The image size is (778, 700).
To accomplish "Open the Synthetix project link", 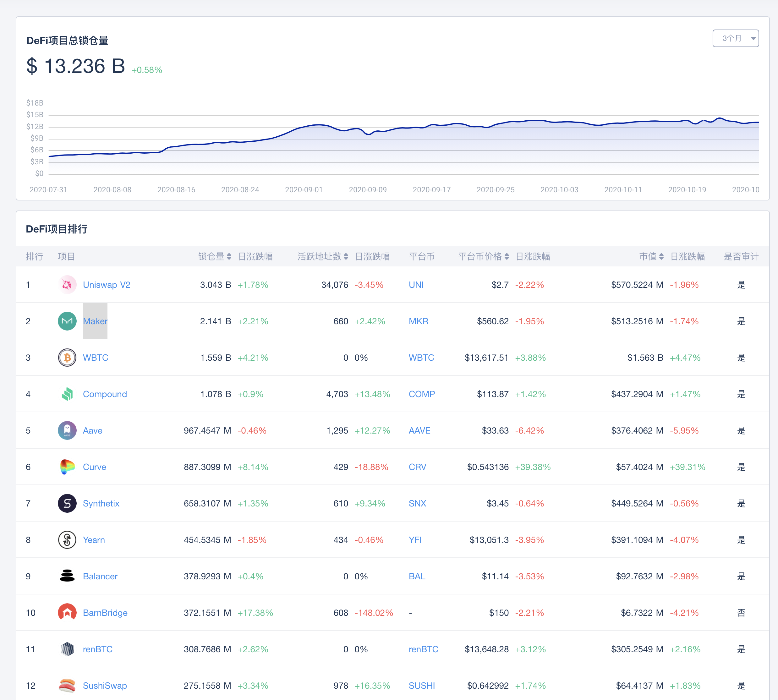I will coord(101,503).
